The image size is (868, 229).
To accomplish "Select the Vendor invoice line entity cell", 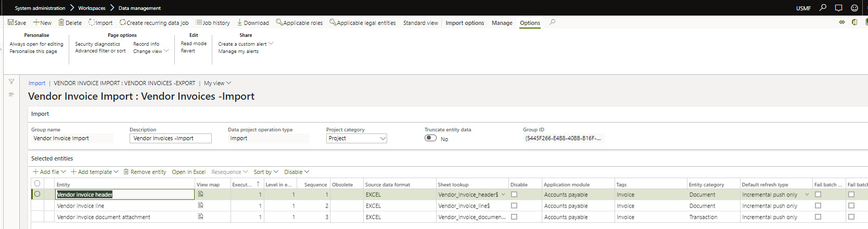I will pos(125,206).
